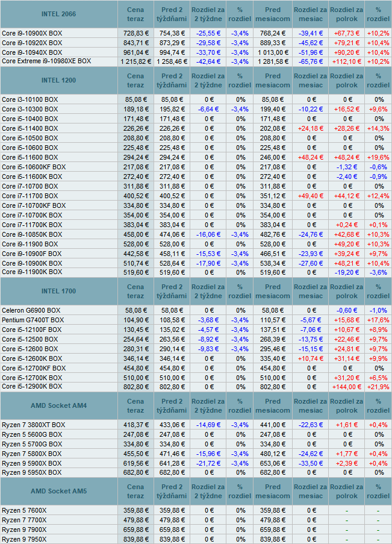Select Core i5-12100F BOX row name
This screenshot has height=544, width=392.
(x=31, y=330)
